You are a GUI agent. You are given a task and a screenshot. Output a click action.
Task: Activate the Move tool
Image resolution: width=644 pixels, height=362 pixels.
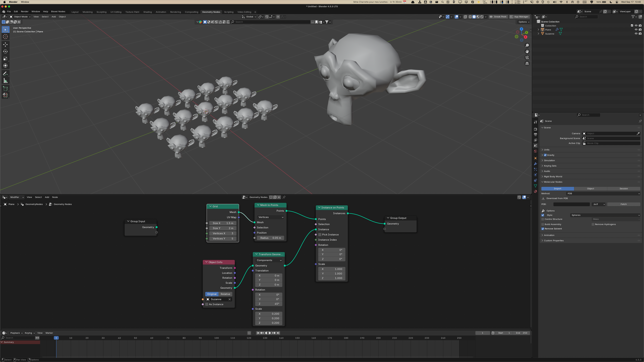coord(5,44)
